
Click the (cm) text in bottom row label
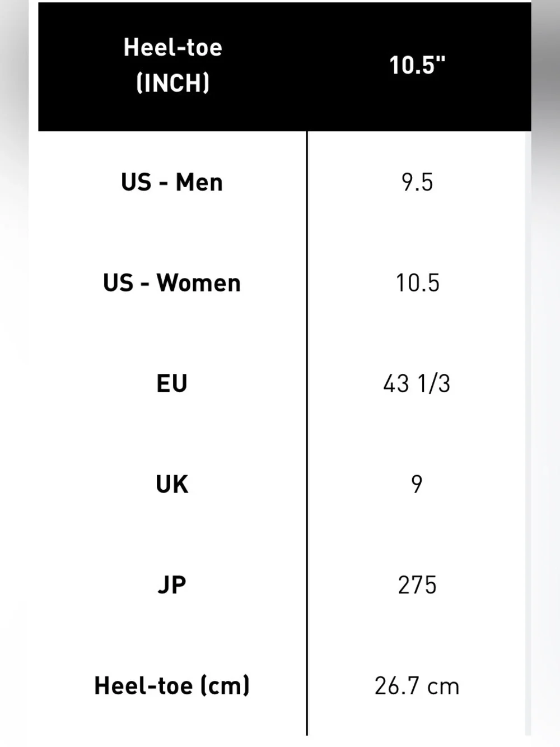[x=225, y=686]
